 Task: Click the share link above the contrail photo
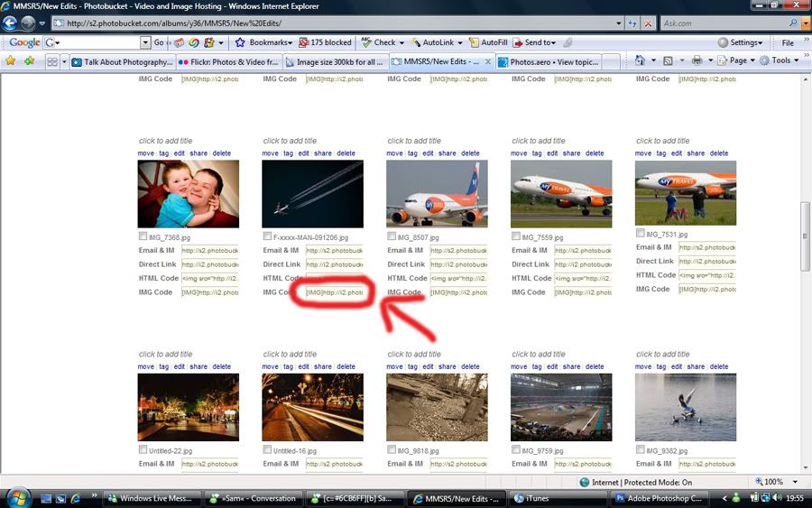(323, 153)
